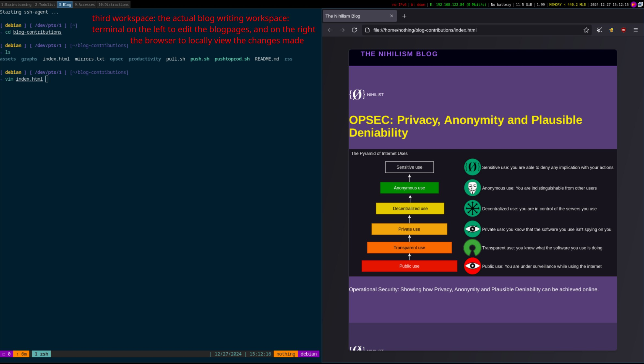Click 'blog-contributions' in the cd command
644x364 pixels.
[37, 32]
